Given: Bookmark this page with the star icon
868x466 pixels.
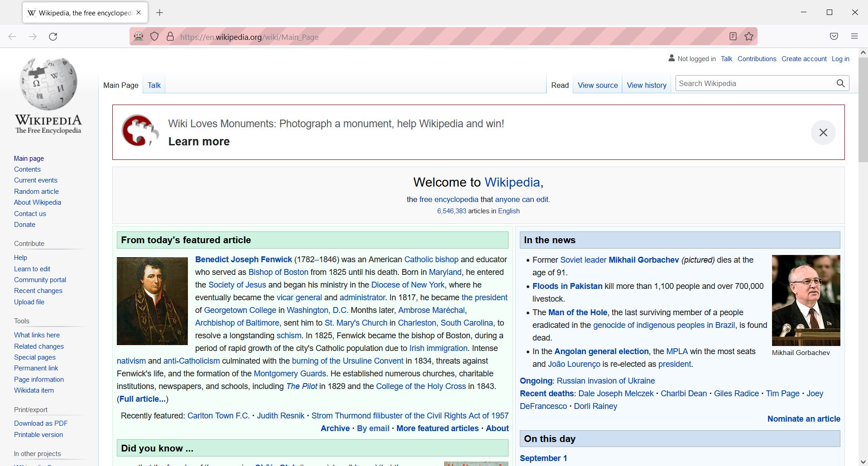Looking at the screenshot, I should click(749, 37).
